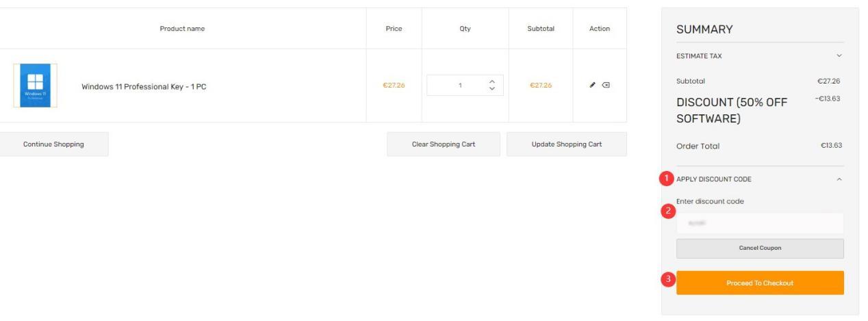Click the Apply Discount Code heading
This screenshot has height=321, width=868.
tap(713, 179)
